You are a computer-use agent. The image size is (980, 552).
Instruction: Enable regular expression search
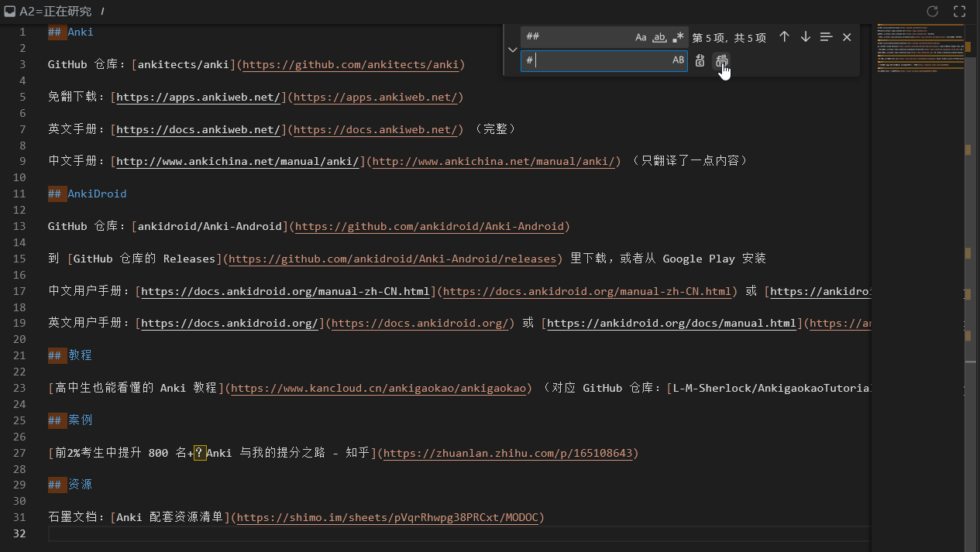pyautogui.click(x=679, y=37)
